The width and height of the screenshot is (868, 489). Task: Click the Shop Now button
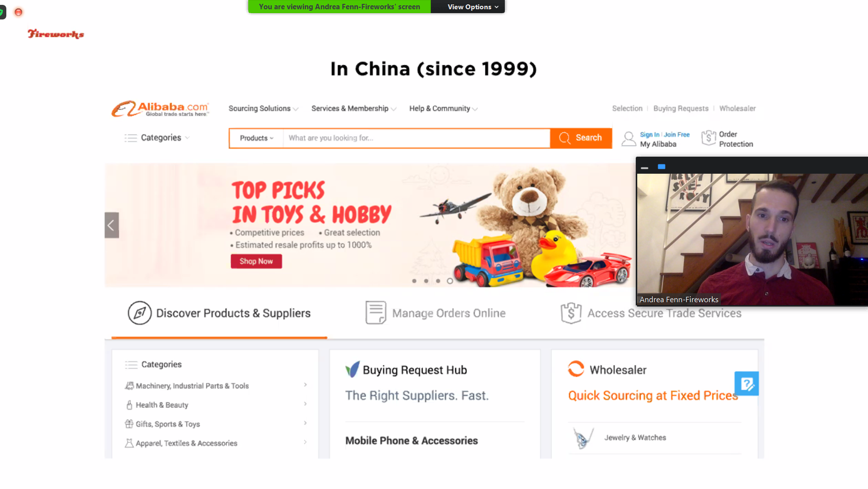256,261
